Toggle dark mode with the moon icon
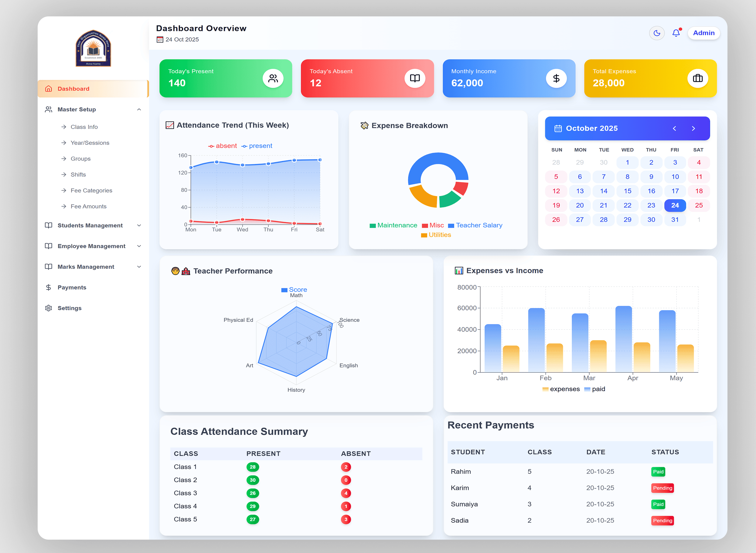This screenshot has height=553, width=756. [656, 33]
